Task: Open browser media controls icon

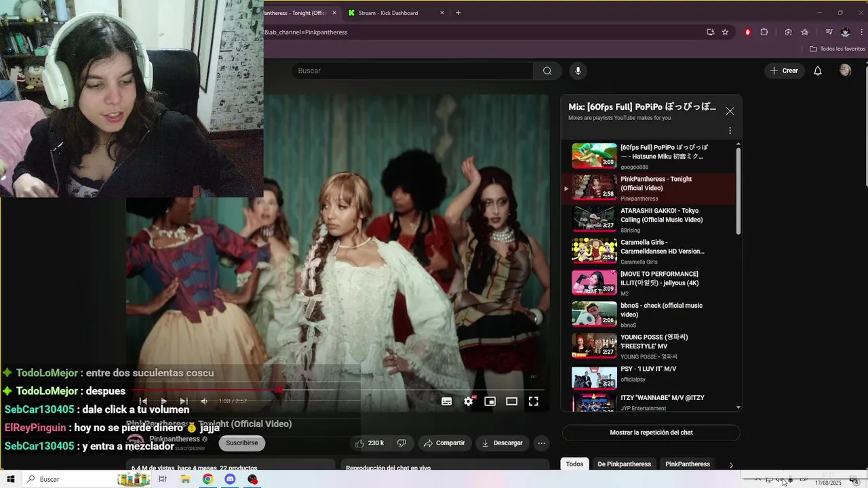Action: pyautogui.click(x=829, y=32)
